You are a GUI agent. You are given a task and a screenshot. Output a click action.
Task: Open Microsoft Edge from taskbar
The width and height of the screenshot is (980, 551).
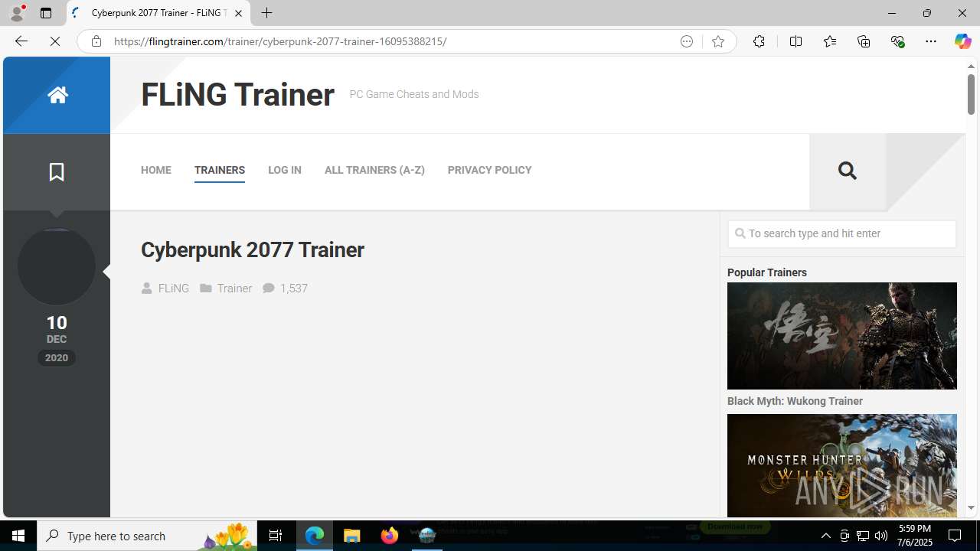[x=315, y=536]
